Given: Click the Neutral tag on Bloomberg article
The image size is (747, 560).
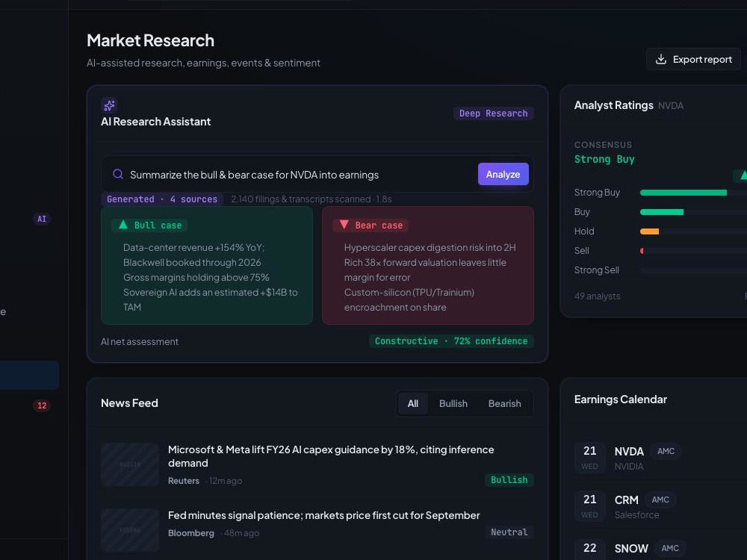Looking at the screenshot, I should 509,532.
